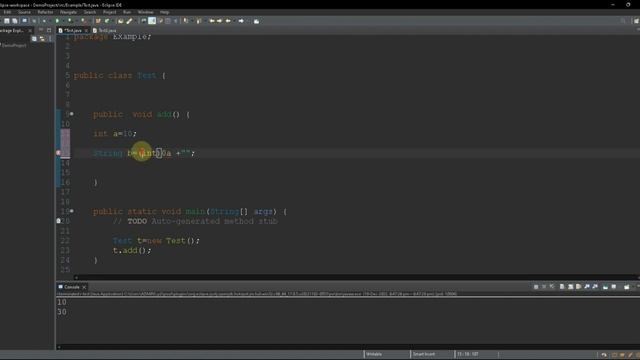Click the Remove All Terminated Launches console icon
This screenshot has height=360, width=640.
(x=552, y=287)
